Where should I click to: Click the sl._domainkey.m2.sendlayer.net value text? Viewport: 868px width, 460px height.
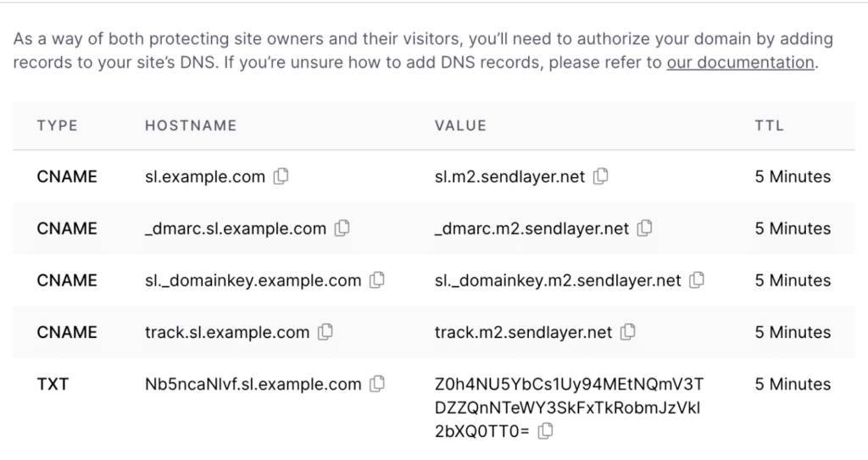[x=558, y=280]
